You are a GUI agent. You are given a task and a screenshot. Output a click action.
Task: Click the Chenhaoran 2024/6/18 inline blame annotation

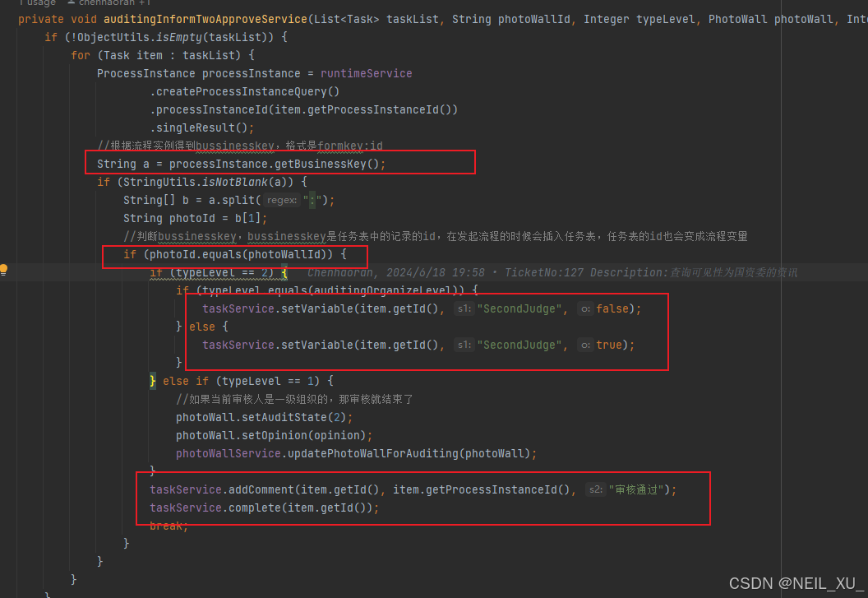coord(552,272)
